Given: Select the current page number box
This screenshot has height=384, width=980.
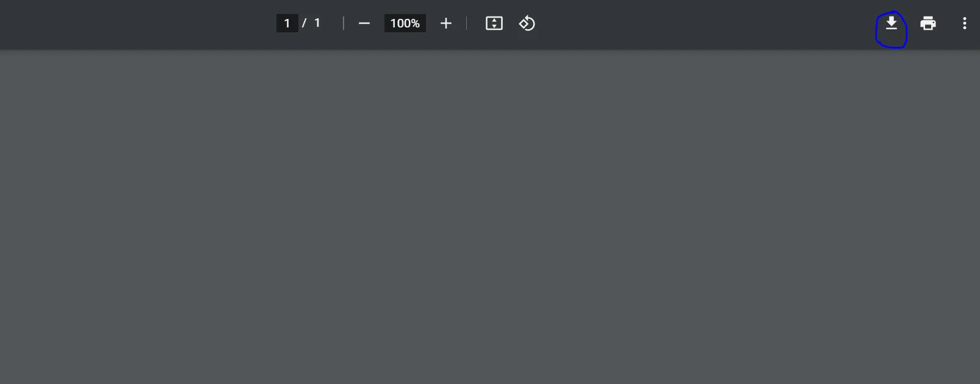Looking at the screenshot, I should pyautogui.click(x=287, y=23).
